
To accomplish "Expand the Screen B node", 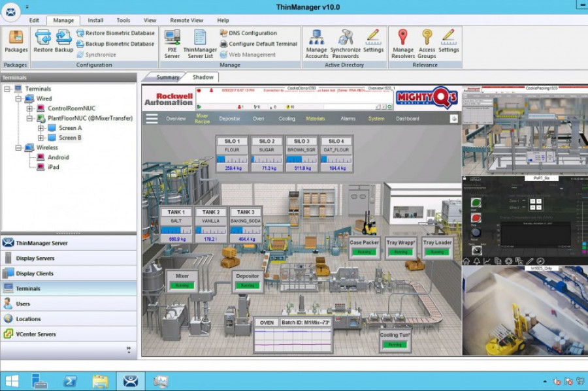I will click(x=41, y=138).
